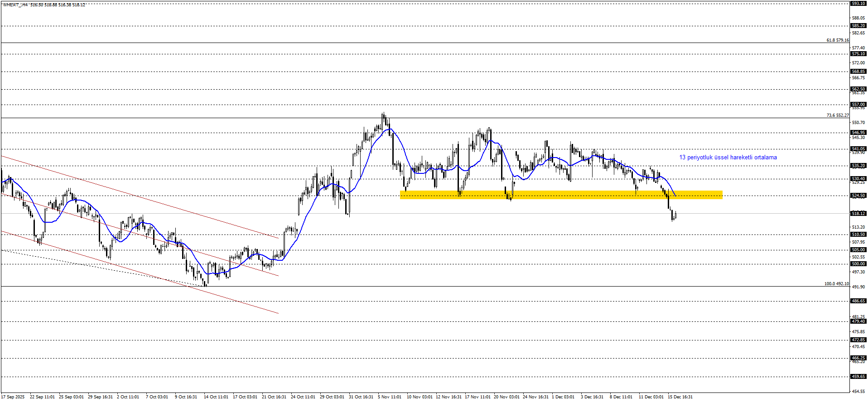Click the 510.50 price level tag

(x=858, y=234)
